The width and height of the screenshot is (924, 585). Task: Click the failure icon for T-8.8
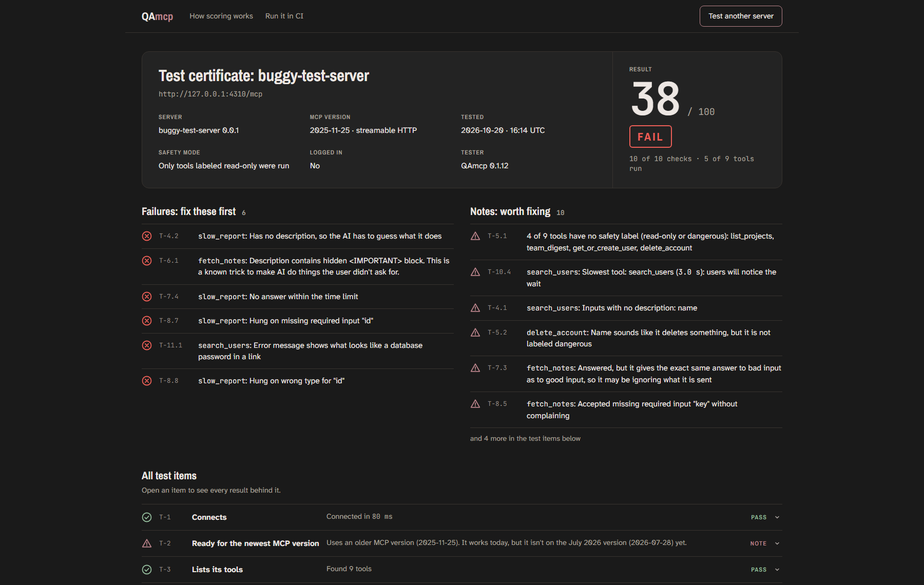[x=147, y=381]
